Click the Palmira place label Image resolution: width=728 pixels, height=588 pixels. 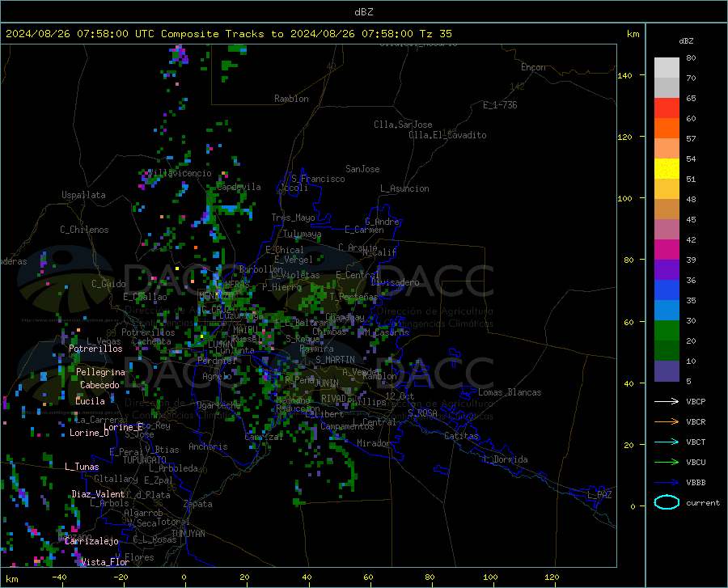(x=316, y=348)
